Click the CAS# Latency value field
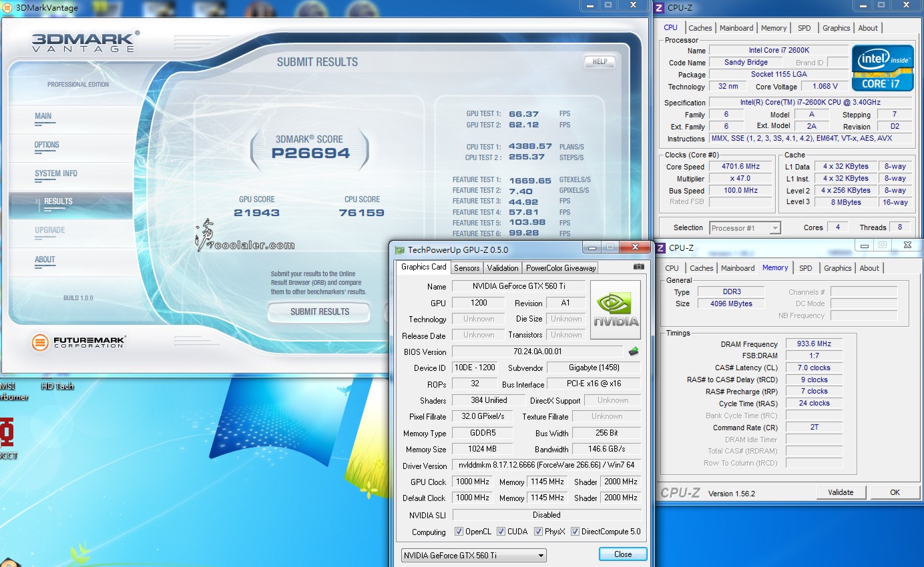This screenshot has width=924, height=567. 814,368
